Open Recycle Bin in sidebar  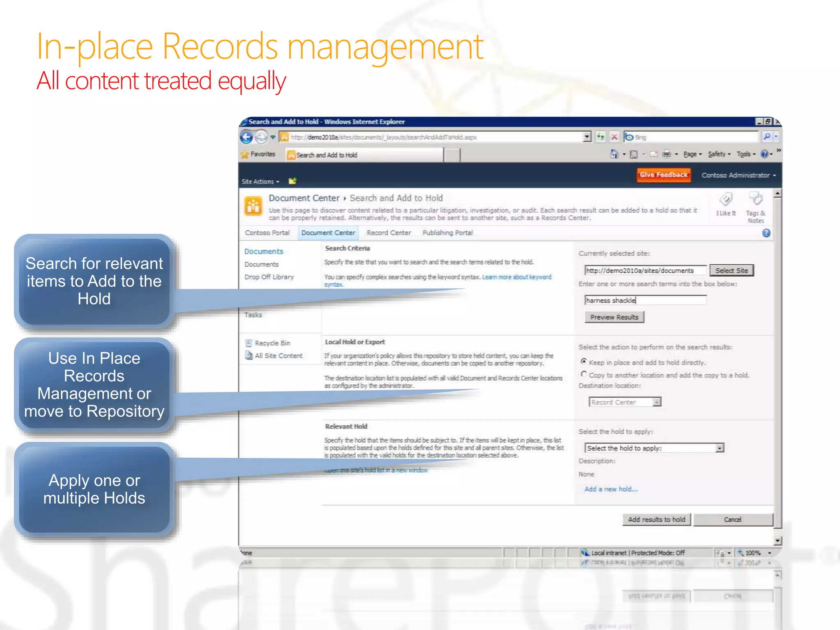click(x=272, y=343)
